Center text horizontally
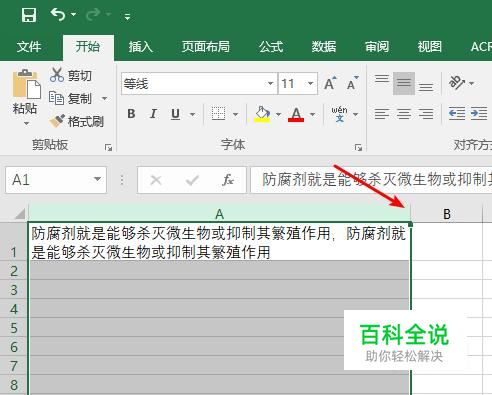This screenshot has width=492, height=395. coord(404,114)
